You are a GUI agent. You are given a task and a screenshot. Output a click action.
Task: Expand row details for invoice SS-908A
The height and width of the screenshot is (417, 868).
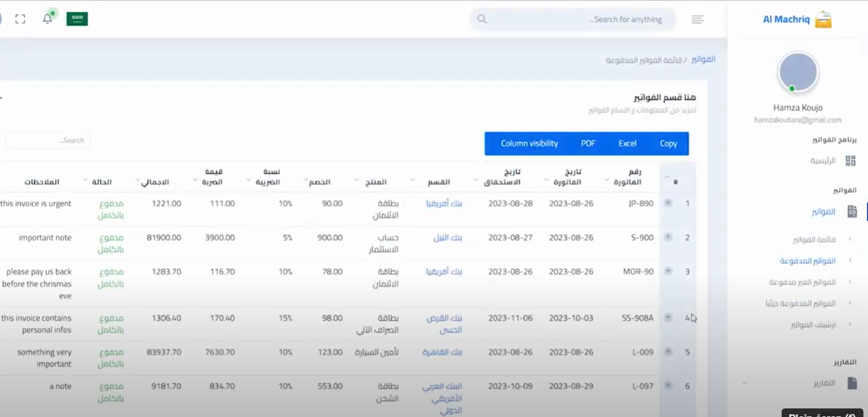[668, 317]
